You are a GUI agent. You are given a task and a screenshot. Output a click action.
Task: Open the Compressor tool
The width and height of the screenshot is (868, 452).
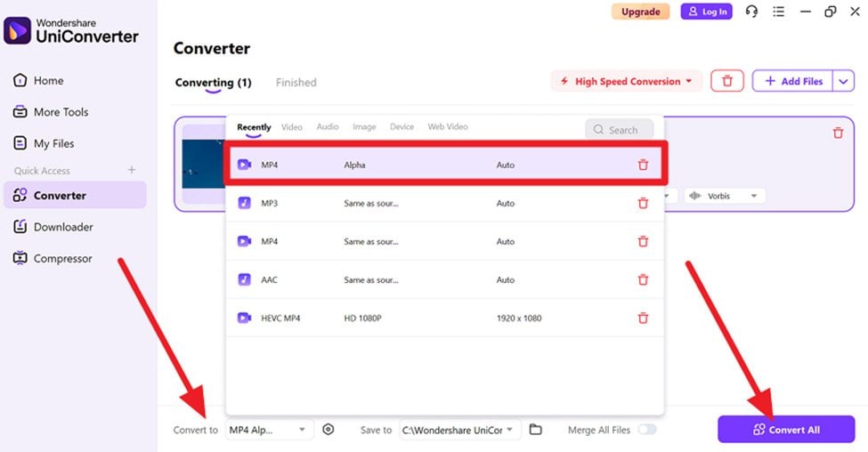(x=52, y=258)
